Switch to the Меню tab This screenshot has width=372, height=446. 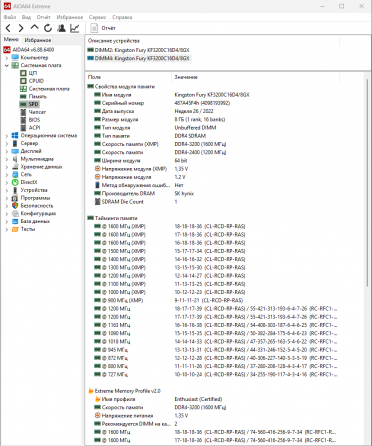coord(11,39)
